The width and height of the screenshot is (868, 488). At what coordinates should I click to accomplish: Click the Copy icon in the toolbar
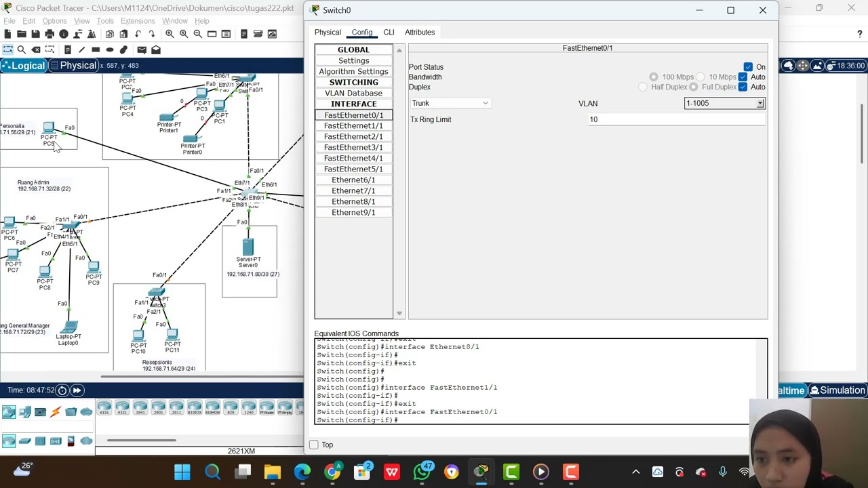[x=109, y=34]
